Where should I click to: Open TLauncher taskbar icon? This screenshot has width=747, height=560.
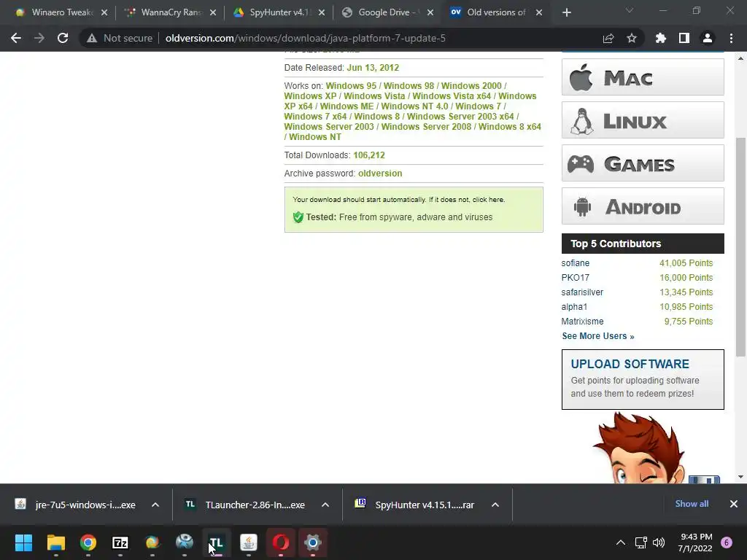pos(216,542)
